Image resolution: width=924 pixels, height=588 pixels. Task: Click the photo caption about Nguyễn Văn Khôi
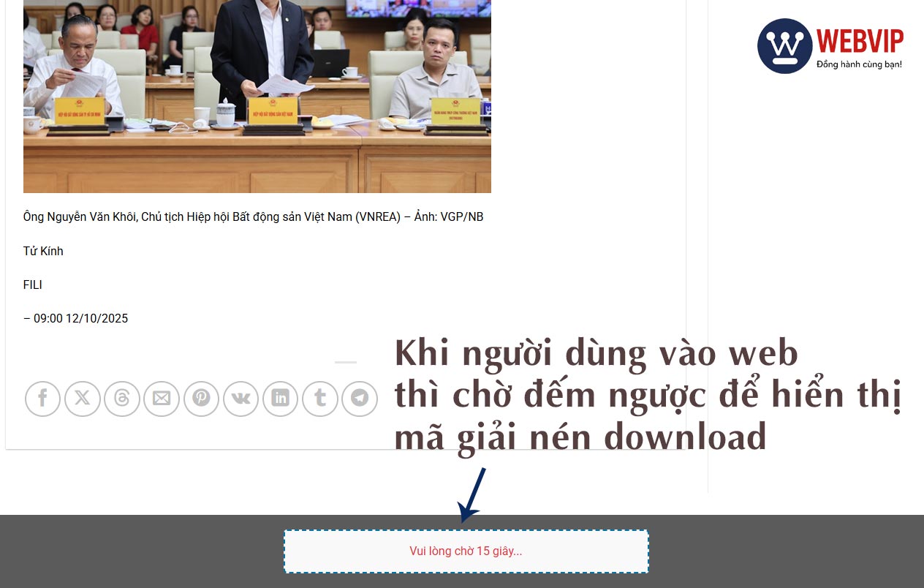click(253, 217)
